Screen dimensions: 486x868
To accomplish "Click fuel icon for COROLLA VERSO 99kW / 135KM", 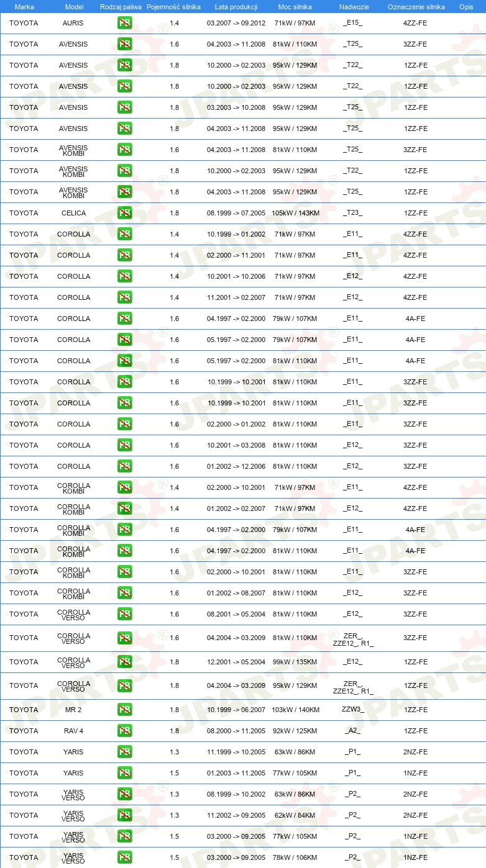I will [124, 662].
